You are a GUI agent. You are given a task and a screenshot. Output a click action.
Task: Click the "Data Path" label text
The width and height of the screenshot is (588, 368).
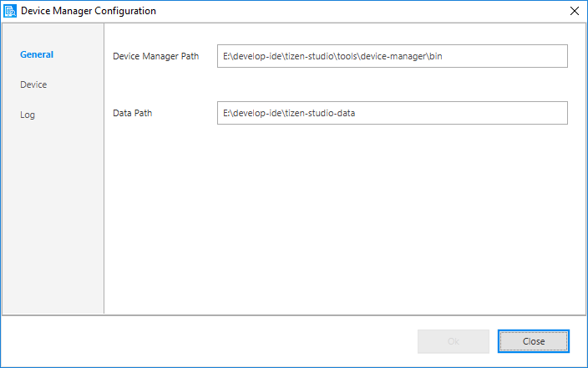pyautogui.click(x=132, y=113)
